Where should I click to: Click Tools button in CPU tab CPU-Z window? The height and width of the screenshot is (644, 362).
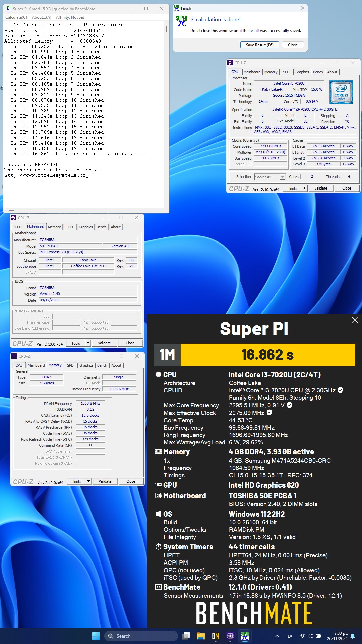click(292, 188)
